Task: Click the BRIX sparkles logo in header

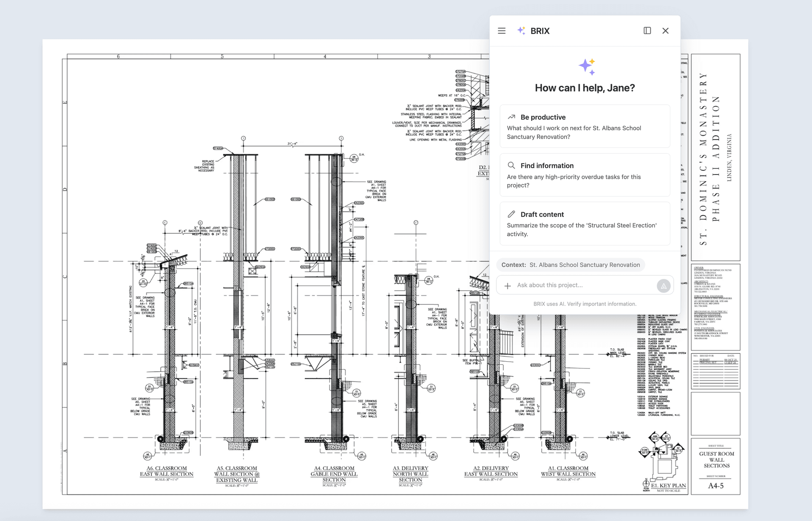Action: click(521, 30)
